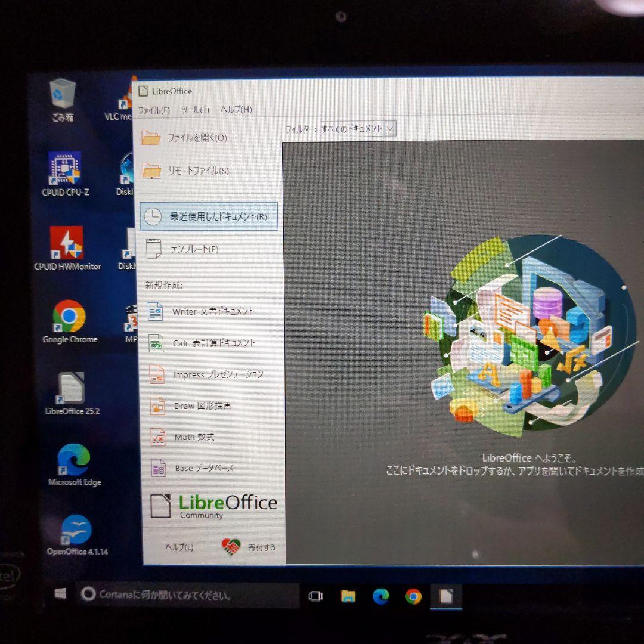Click the Impress presentation icon
Screen dimensions: 644x644
157,374
